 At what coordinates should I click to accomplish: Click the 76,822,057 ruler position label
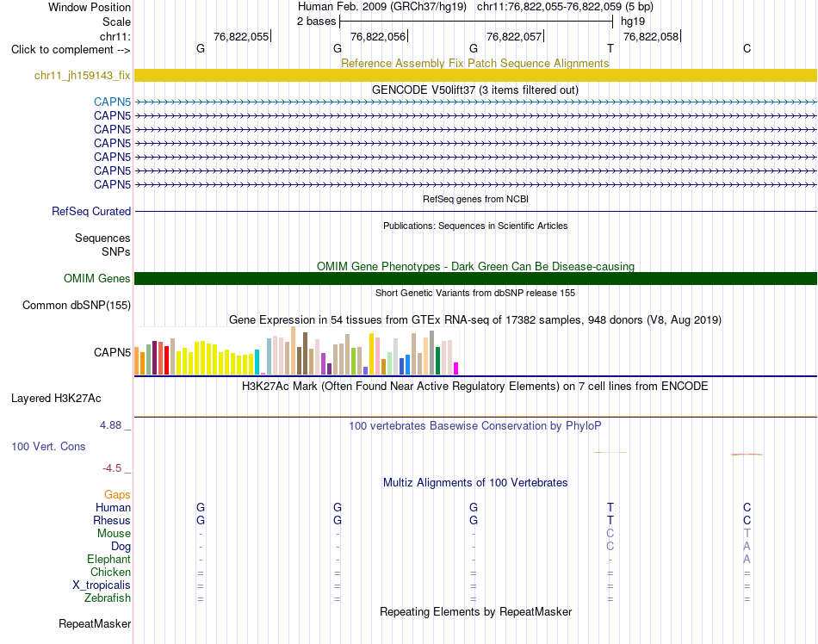(514, 36)
